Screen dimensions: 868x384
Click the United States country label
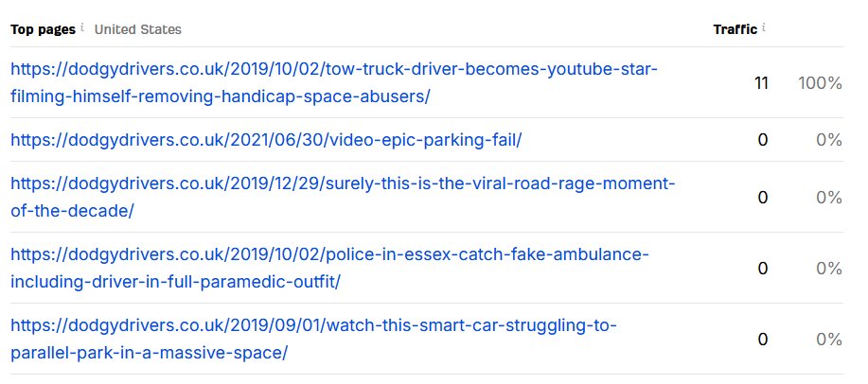tap(138, 29)
